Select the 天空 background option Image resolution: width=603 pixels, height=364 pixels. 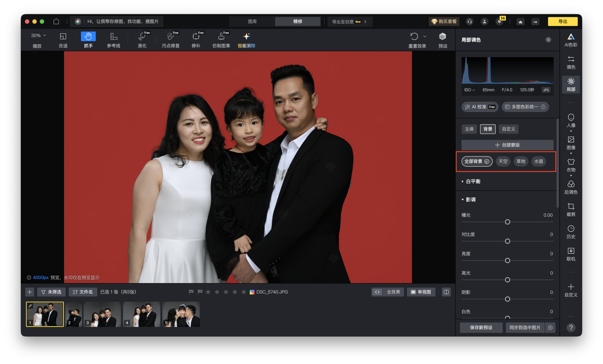pyautogui.click(x=503, y=161)
